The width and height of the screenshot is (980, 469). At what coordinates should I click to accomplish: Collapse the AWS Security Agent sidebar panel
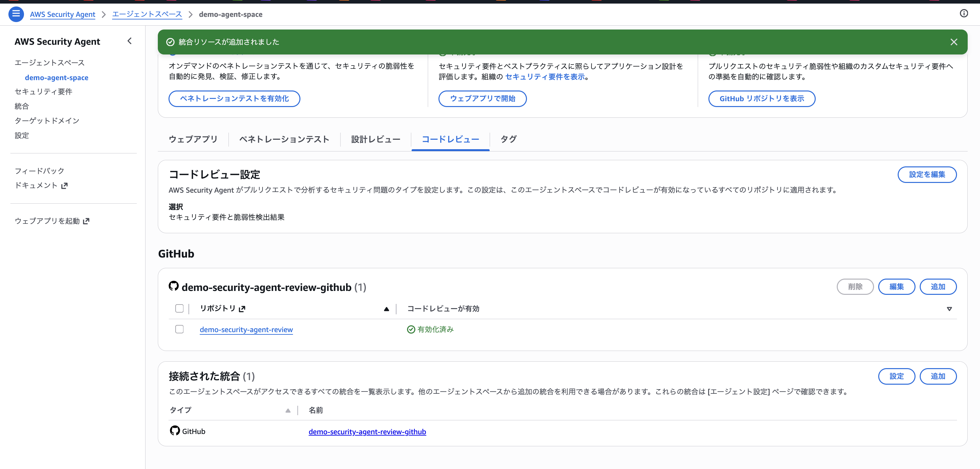pyautogui.click(x=129, y=41)
